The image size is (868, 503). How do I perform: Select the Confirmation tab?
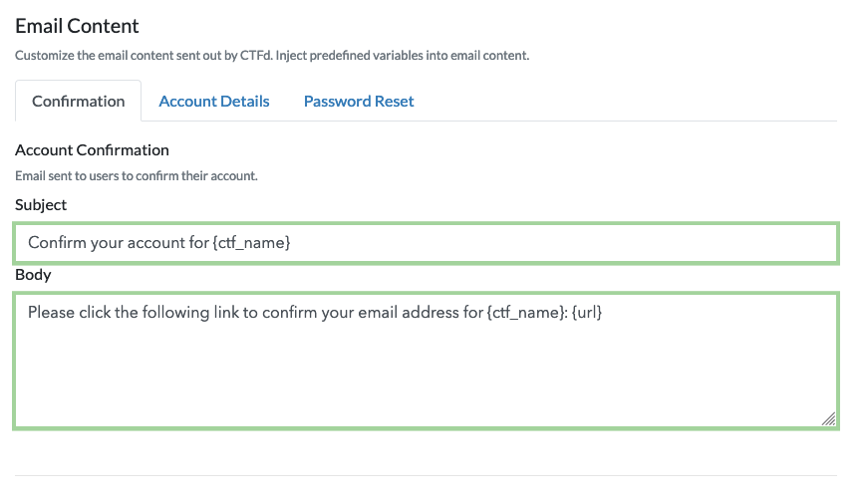click(x=79, y=101)
